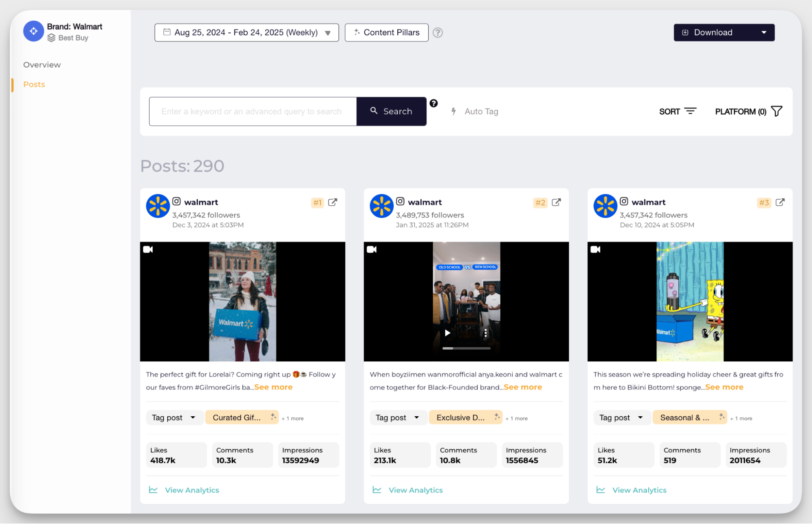Image resolution: width=812 pixels, height=524 pixels.
Task: Click the Content Pillars button
Action: pos(387,33)
